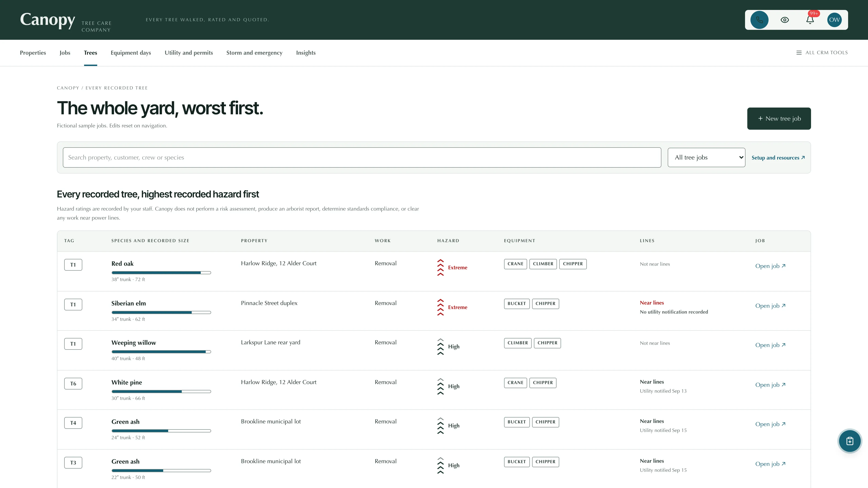Screen dimensions: 868x488
Task: Click the Extreme hazard chevrons for Red oak
Action: (x=440, y=267)
